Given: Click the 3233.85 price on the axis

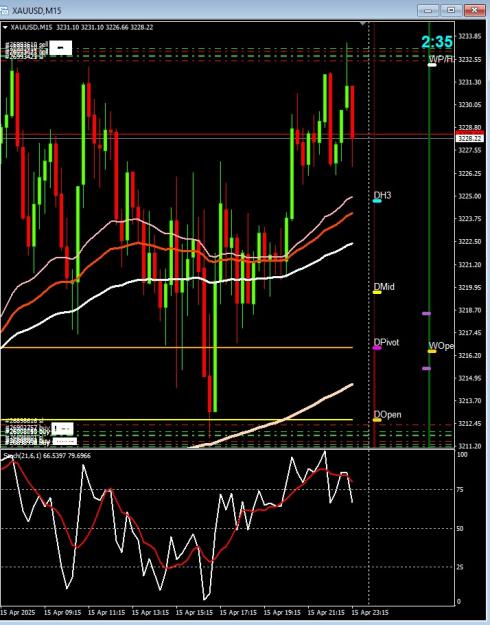Looking at the screenshot, I should click(469, 37).
